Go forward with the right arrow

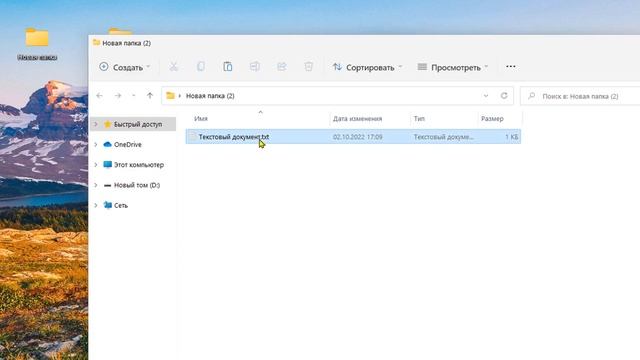(x=118, y=96)
